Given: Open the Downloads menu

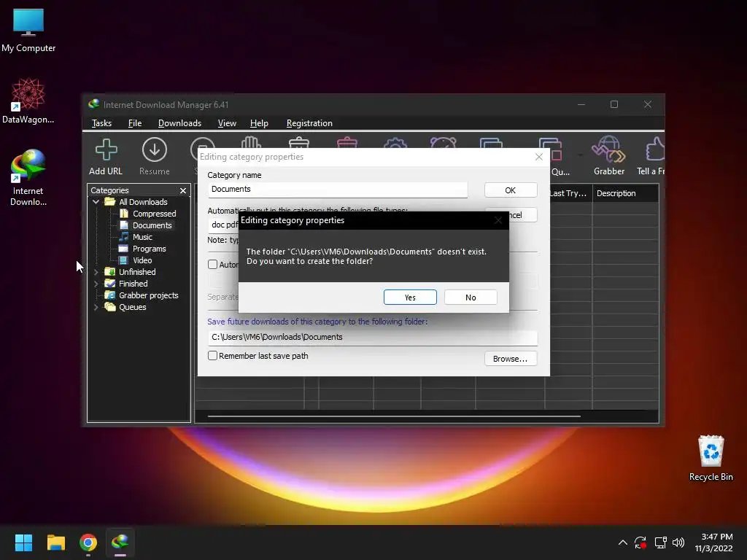Looking at the screenshot, I should tap(179, 123).
